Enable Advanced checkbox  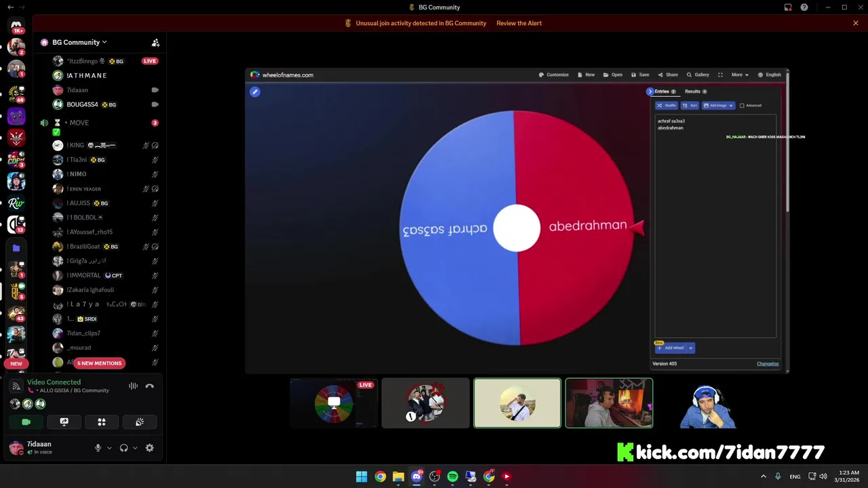click(x=742, y=105)
